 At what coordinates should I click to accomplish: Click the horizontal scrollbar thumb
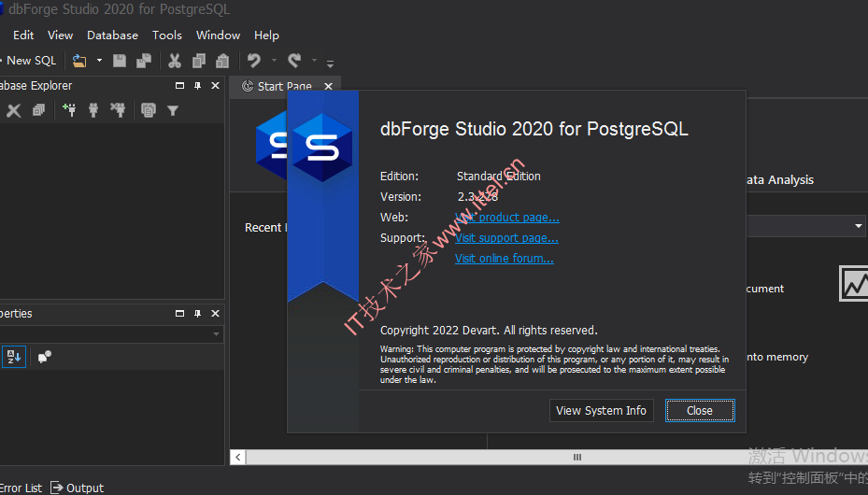[x=557, y=457]
